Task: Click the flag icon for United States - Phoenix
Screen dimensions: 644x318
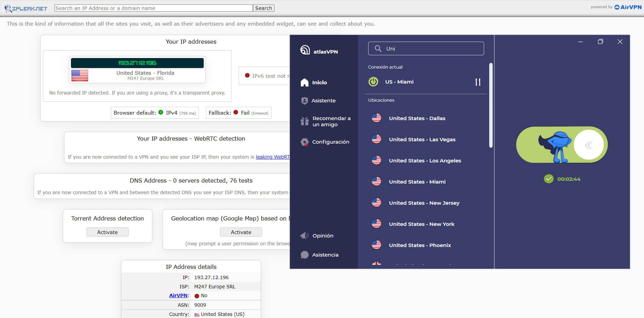Action: [376, 245]
